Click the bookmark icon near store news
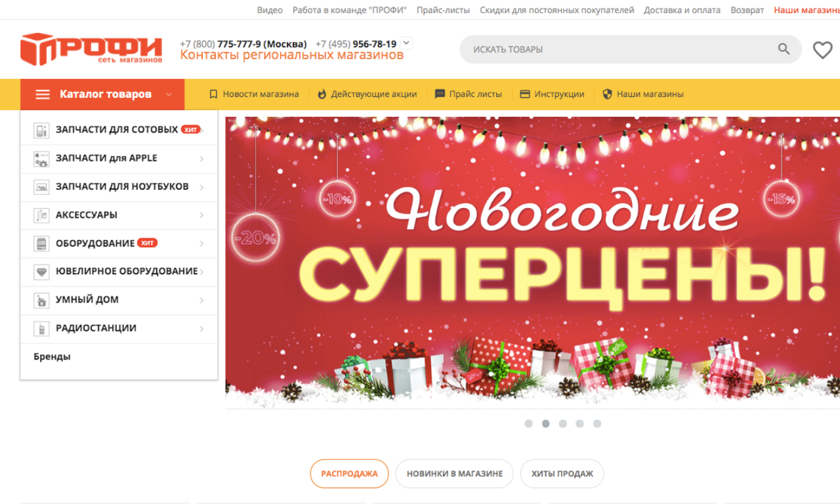The height and width of the screenshot is (504, 840). [x=213, y=94]
